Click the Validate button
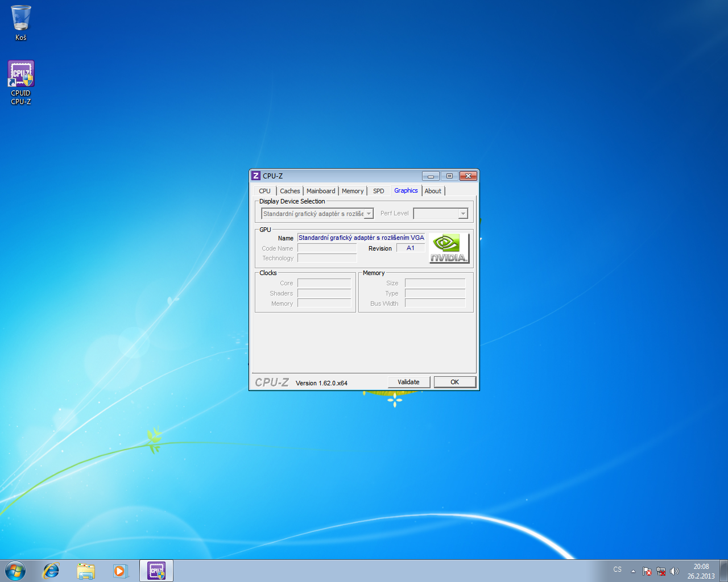This screenshot has height=582, width=728. pyautogui.click(x=408, y=382)
